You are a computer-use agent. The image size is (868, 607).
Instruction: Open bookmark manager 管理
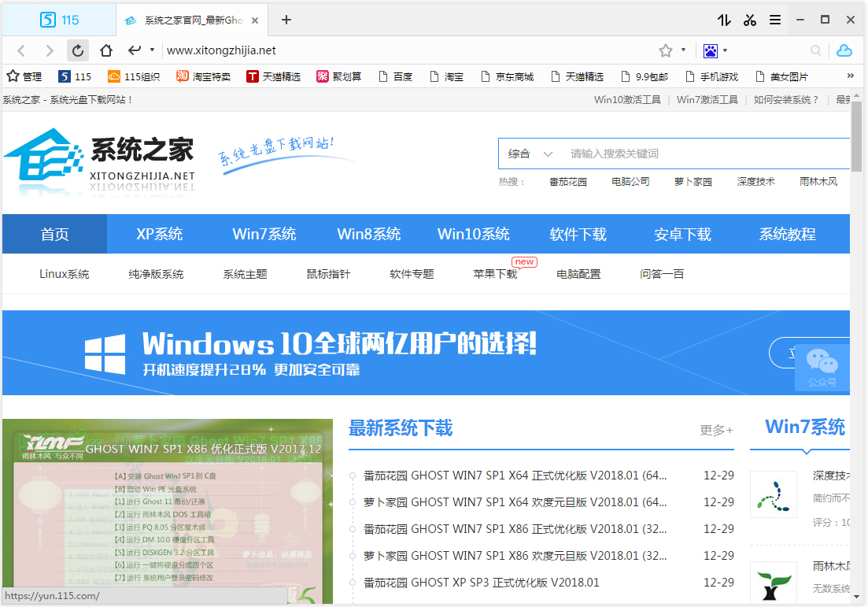click(x=24, y=76)
